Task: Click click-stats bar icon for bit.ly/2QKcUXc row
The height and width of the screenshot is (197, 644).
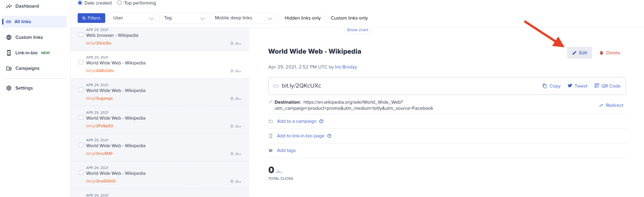Action: pyautogui.click(x=238, y=71)
